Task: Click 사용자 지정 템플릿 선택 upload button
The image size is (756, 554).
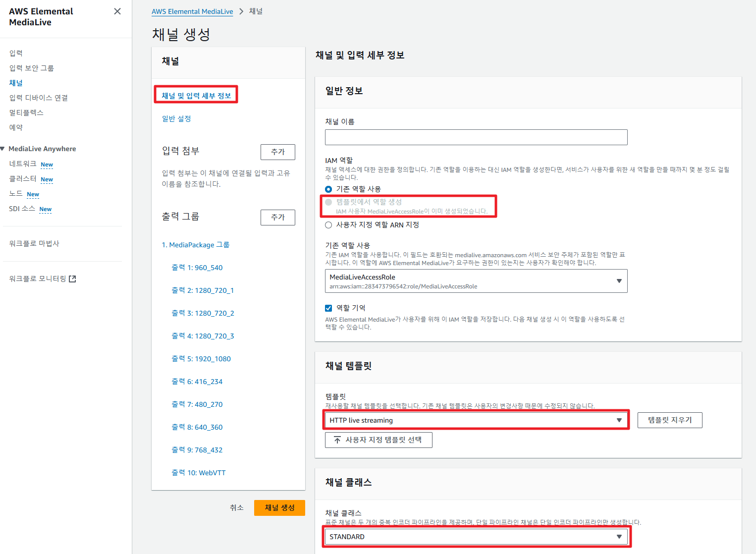Action: pyautogui.click(x=378, y=440)
